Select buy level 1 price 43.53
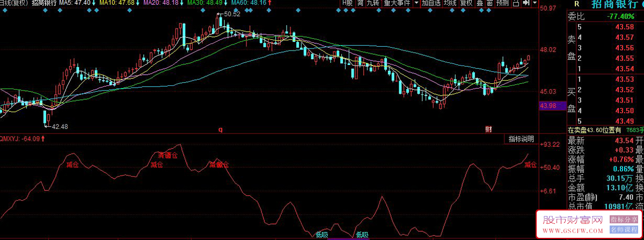Screen dimensions: 644x240 point(625,79)
